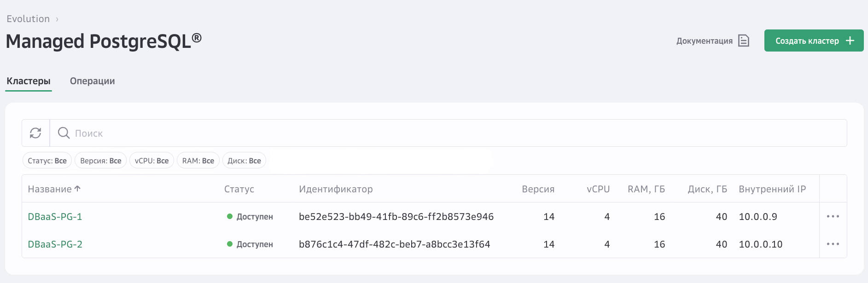Switch to the Операции tab
868x283 pixels.
pos(92,81)
